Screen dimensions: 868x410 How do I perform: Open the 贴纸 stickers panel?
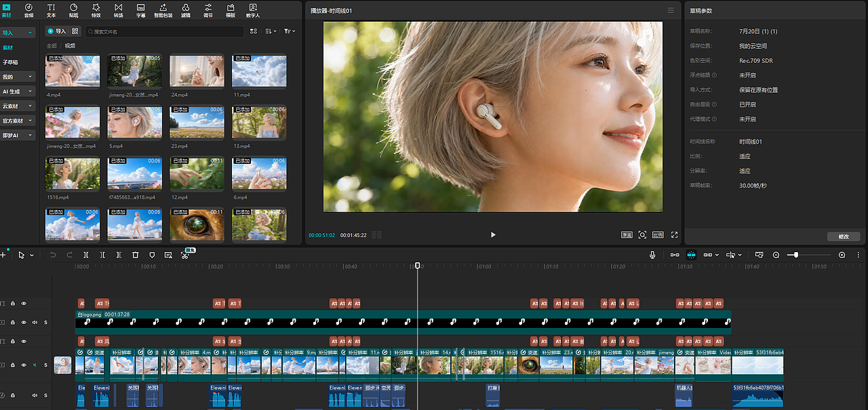tap(73, 9)
